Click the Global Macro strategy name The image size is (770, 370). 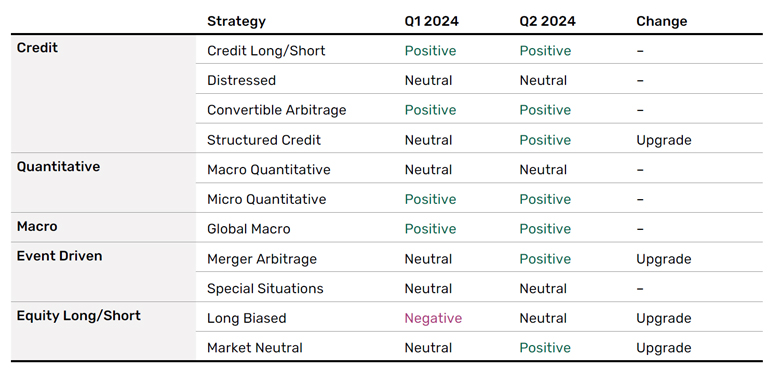(248, 229)
